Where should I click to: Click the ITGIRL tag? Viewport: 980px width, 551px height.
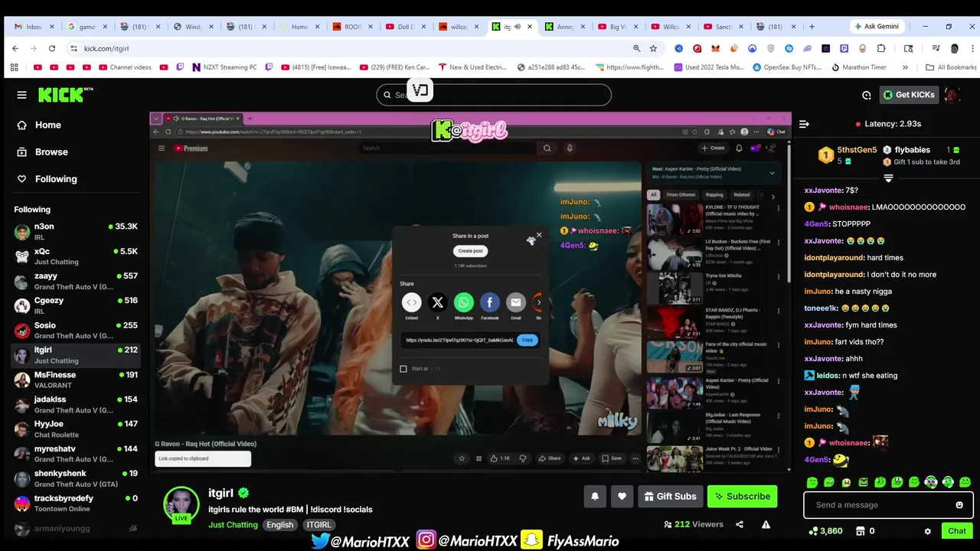pyautogui.click(x=318, y=525)
